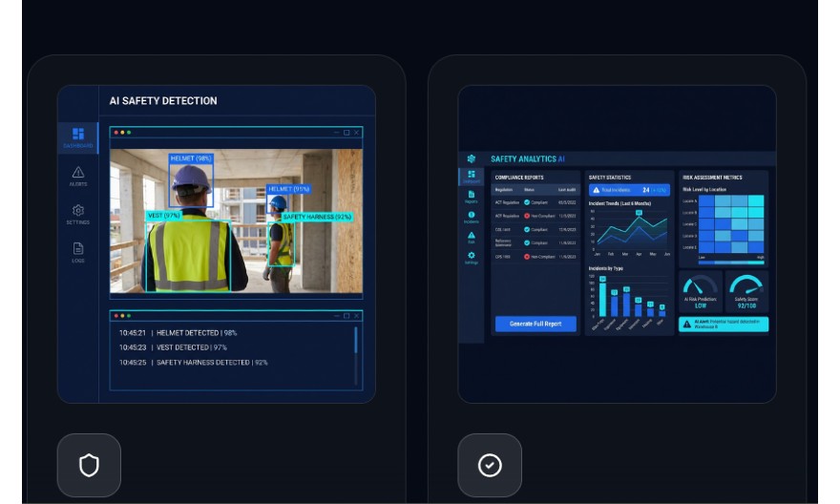The height and width of the screenshot is (504, 840).
Task: Click Compliant check icon in COL row
Action: (527, 229)
